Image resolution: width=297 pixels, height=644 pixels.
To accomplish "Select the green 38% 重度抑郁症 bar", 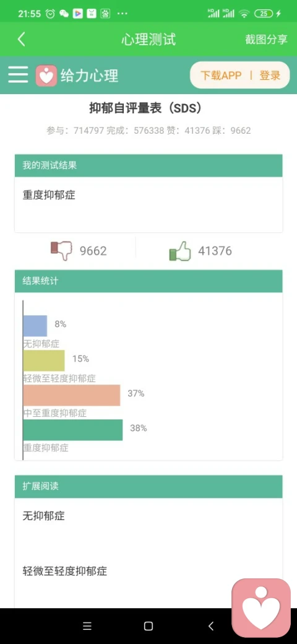I will click(73, 430).
